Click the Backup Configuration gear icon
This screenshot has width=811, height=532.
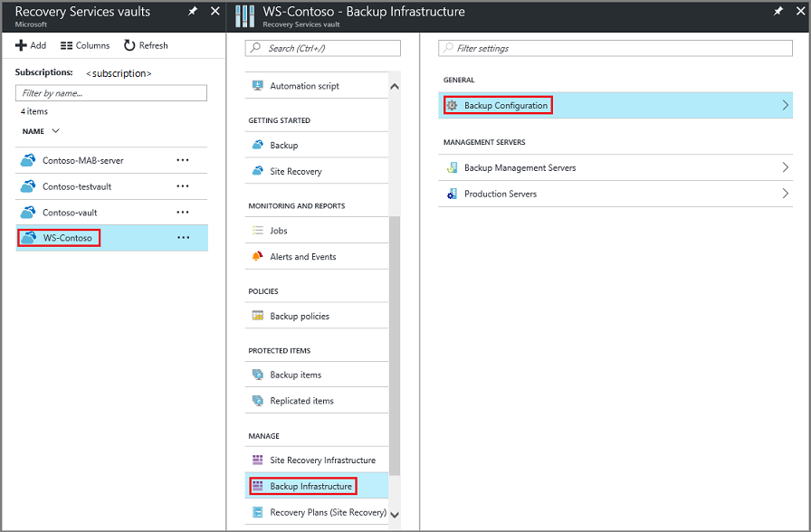point(452,105)
